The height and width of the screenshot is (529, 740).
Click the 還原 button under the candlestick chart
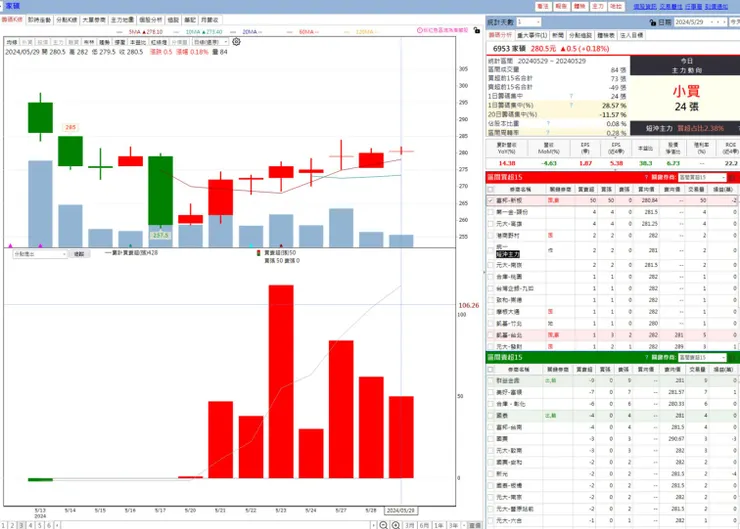[x=78, y=254]
